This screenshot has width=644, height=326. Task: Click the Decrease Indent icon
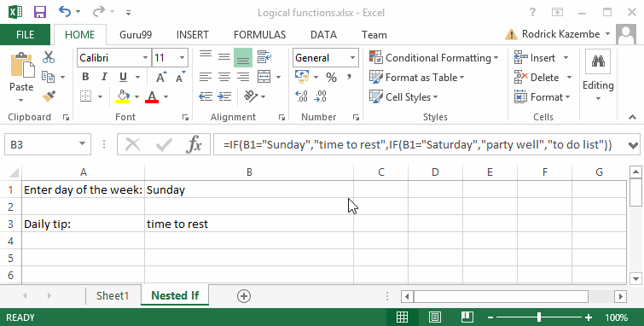tap(206, 96)
